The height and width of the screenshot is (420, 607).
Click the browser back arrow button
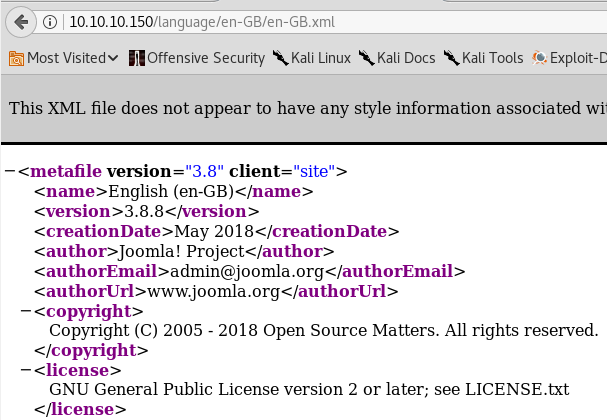click(19, 21)
